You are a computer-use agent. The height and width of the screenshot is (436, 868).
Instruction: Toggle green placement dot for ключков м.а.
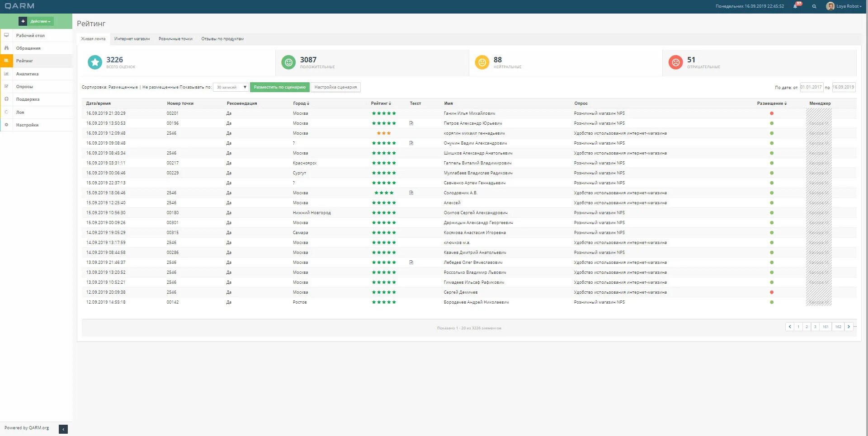tap(772, 243)
